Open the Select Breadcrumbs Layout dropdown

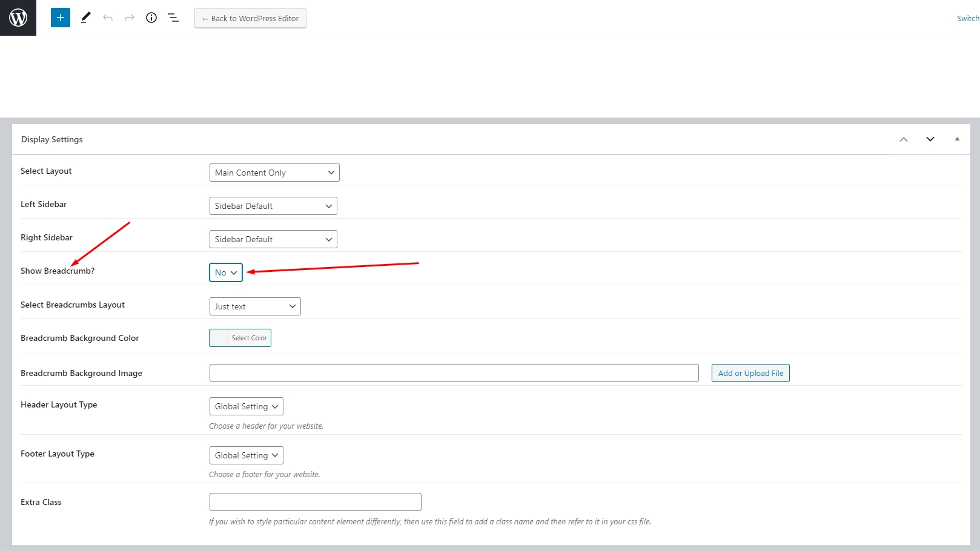255,306
